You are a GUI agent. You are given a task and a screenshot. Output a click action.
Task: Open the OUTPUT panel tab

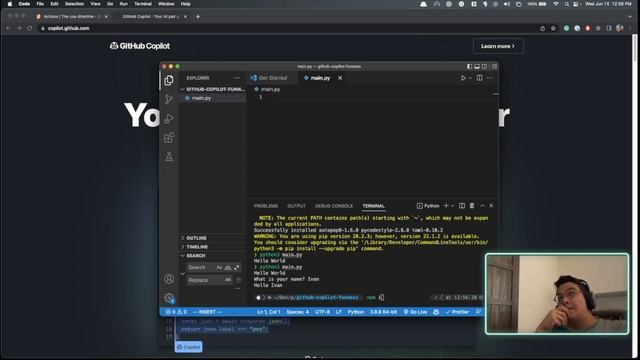[296, 206]
